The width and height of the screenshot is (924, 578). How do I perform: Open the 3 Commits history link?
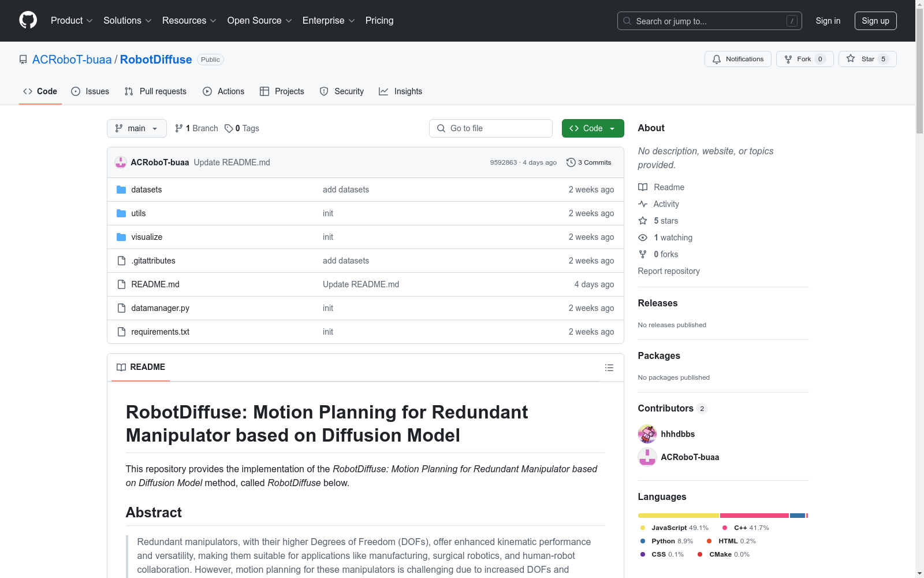point(589,162)
